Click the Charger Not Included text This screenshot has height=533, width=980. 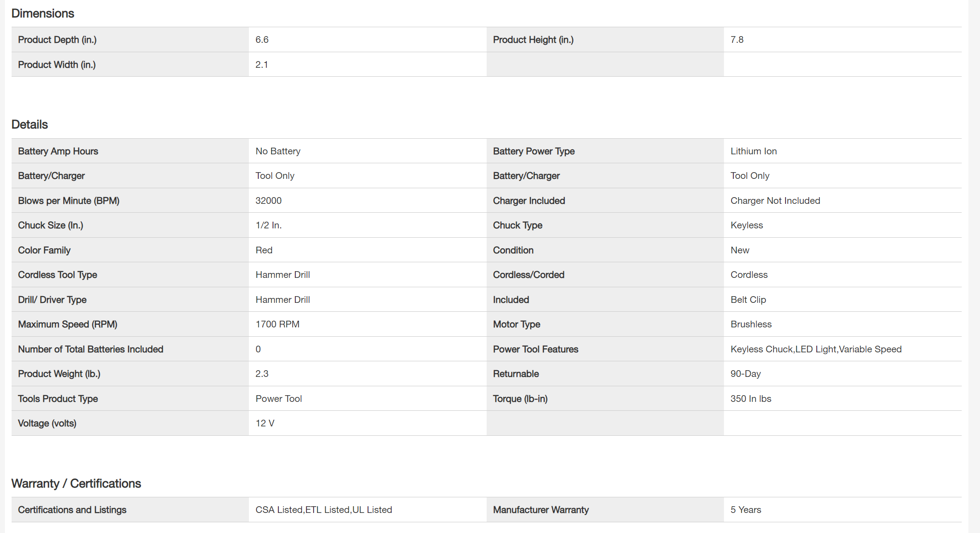point(775,201)
